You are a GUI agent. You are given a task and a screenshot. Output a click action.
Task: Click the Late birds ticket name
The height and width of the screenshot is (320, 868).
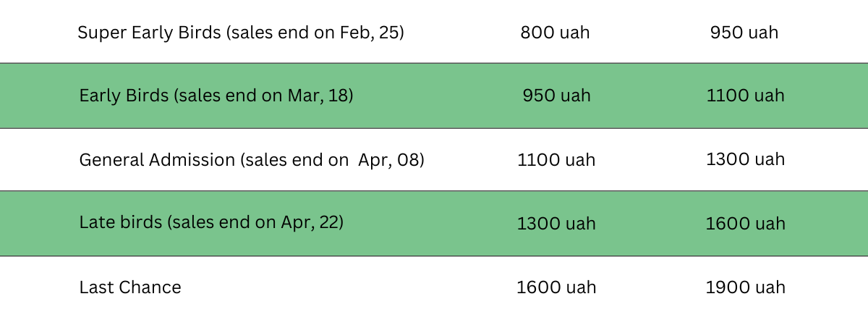pyautogui.click(x=121, y=222)
